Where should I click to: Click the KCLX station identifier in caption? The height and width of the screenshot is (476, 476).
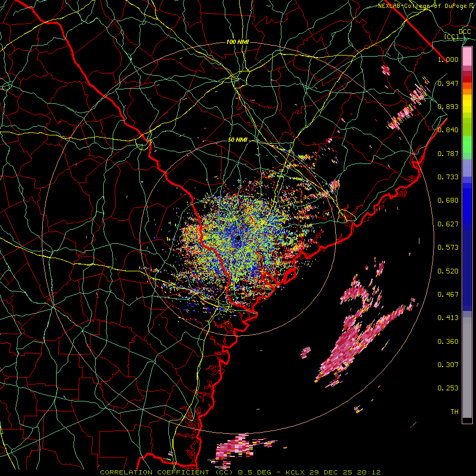click(x=295, y=472)
